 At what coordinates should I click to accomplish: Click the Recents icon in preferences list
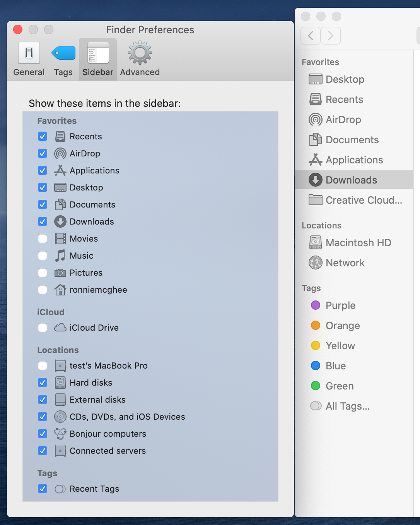click(x=60, y=136)
